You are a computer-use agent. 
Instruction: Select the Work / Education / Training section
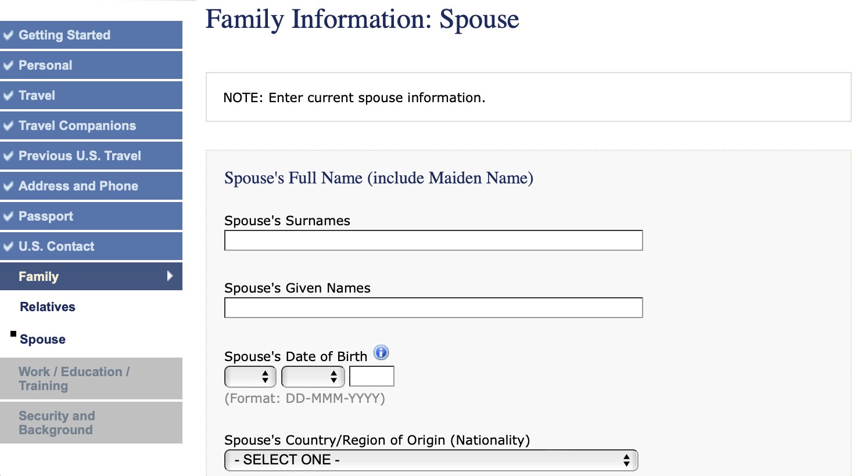pos(91,378)
